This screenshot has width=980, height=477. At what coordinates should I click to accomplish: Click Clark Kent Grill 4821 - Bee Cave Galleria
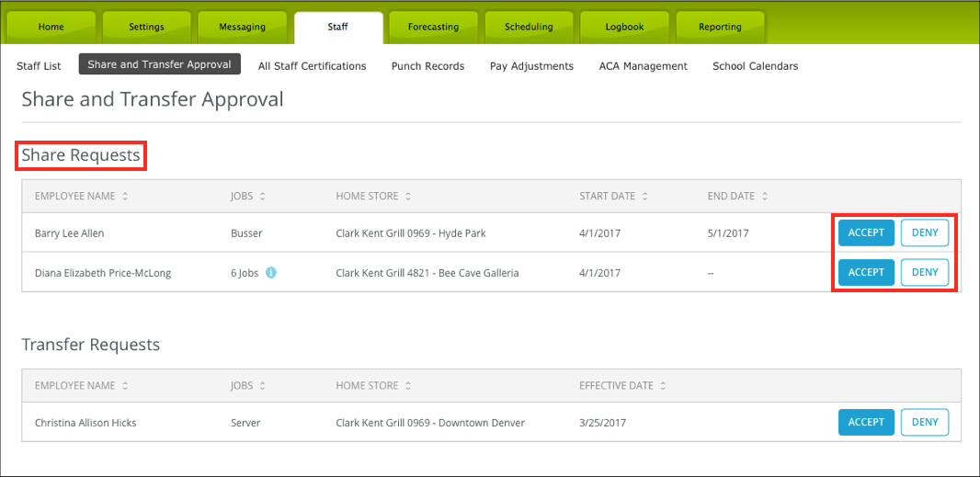pos(427,273)
